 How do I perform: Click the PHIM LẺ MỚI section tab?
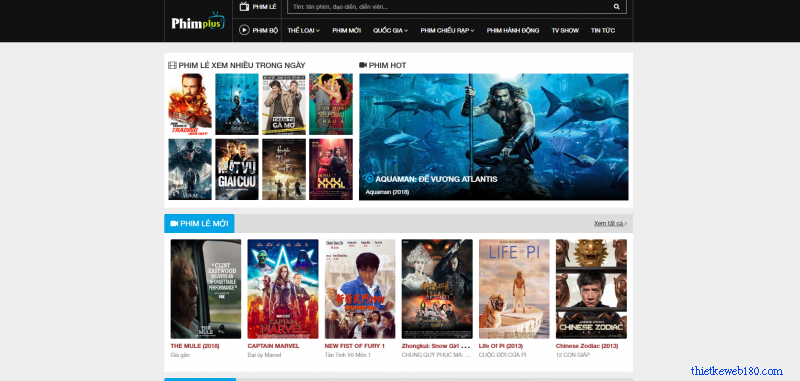(x=199, y=223)
